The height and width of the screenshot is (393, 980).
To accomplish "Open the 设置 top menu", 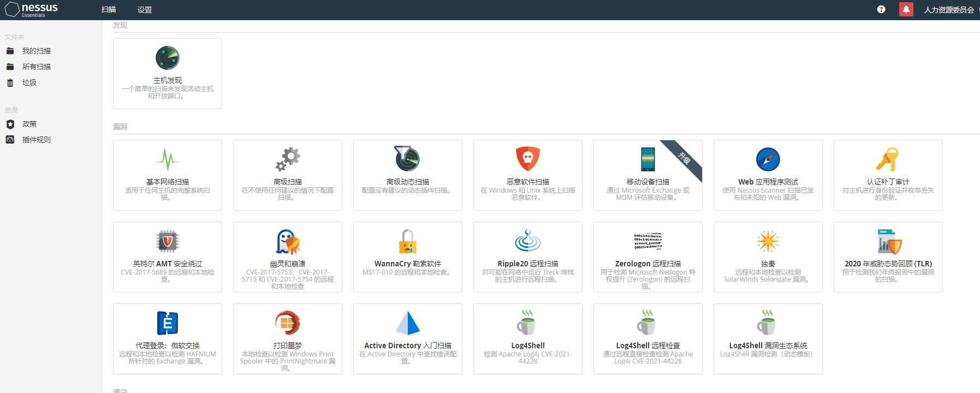I will pos(145,10).
